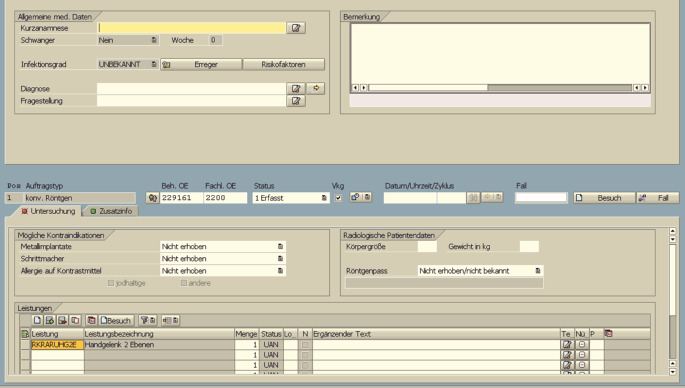685x388 pixels.
Task: Open the Status dropdown showing 1 Erfasst
Action: coord(324,198)
